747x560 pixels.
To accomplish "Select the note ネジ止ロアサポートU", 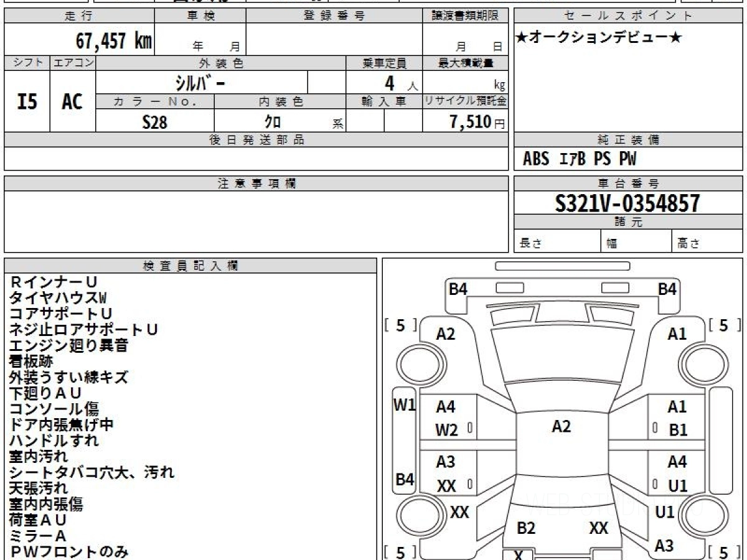I will point(83,329).
